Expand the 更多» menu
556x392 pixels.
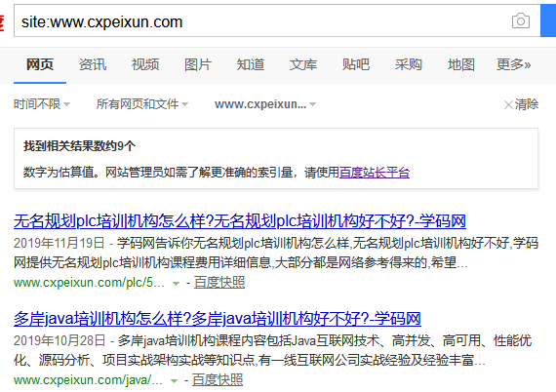coord(513,65)
